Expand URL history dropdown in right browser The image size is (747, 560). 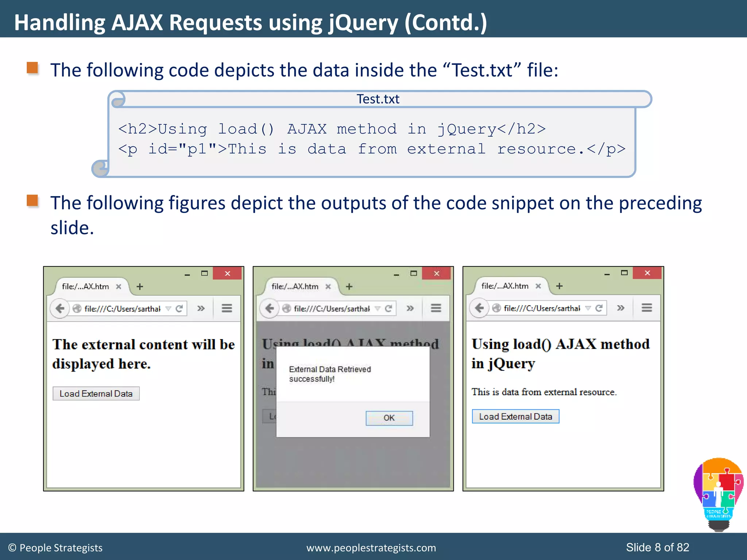coord(588,308)
